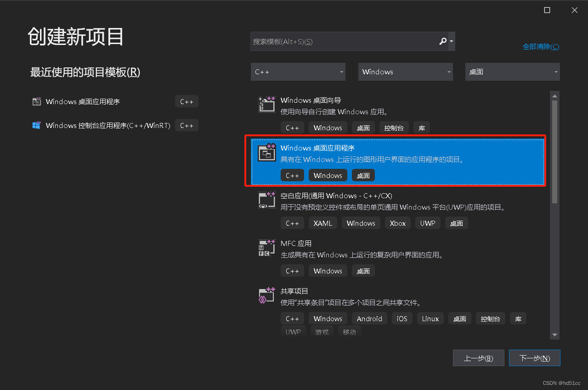Click the Windows 控制台应用程序(C++/WinRT) icon in recent list

(x=36, y=125)
